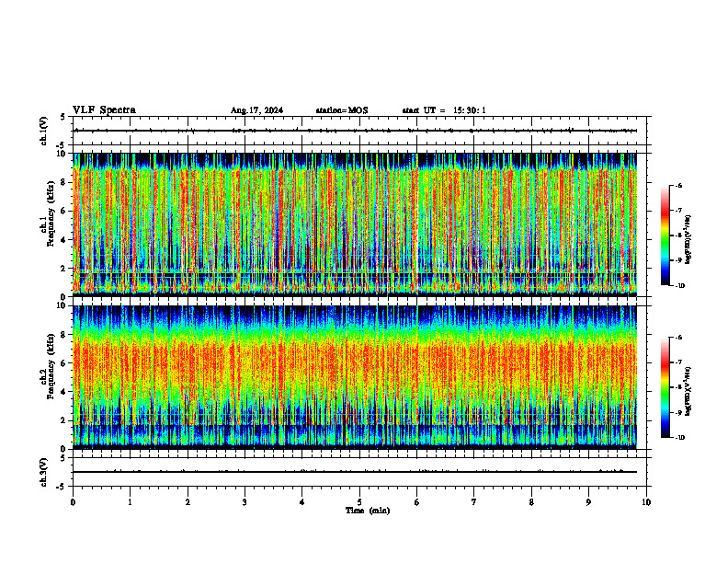Click the time axis tick label '1'

130,502
